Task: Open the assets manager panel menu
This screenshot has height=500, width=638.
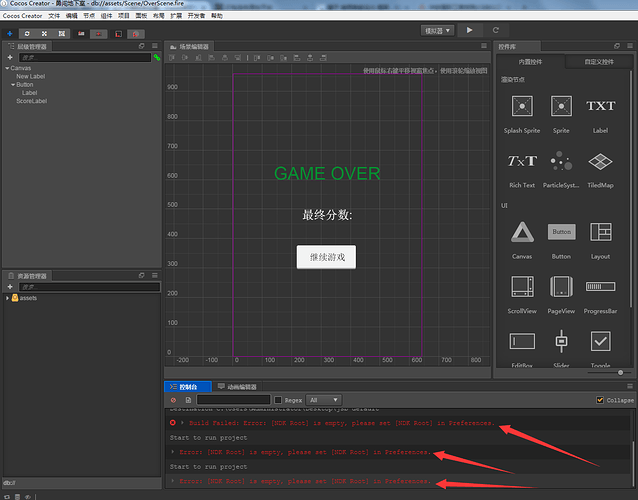Action: coord(155,275)
